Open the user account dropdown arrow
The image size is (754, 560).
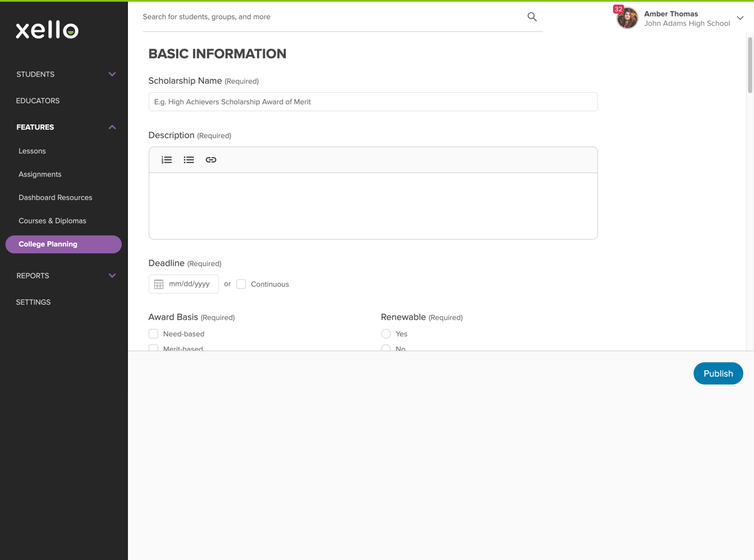(x=740, y=18)
